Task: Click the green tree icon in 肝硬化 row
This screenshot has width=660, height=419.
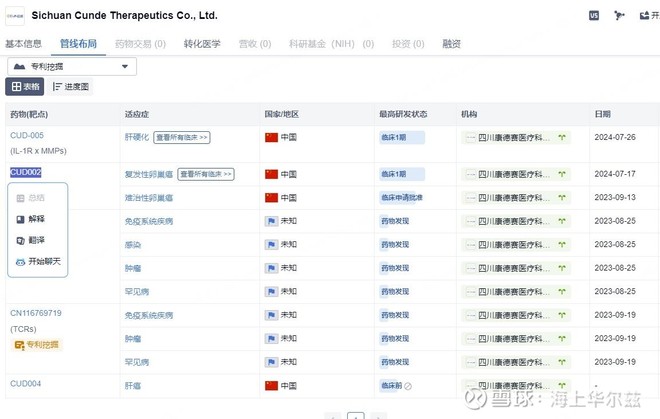Action: click(562, 137)
